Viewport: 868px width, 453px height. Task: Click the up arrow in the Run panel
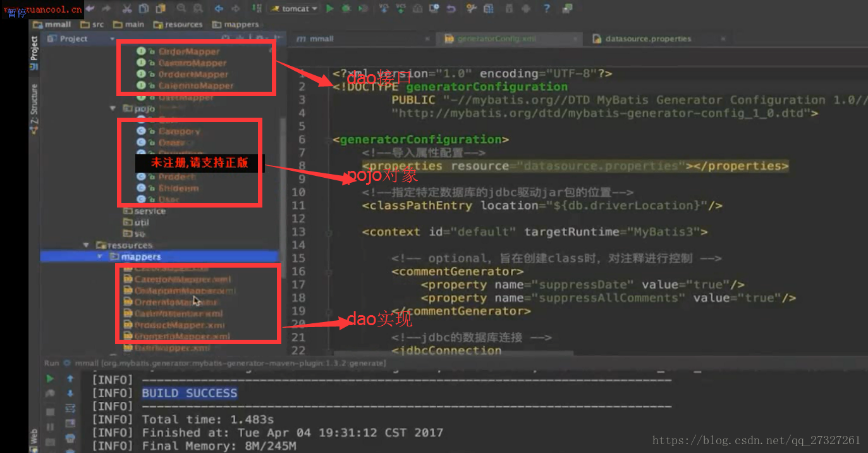click(x=70, y=379)
